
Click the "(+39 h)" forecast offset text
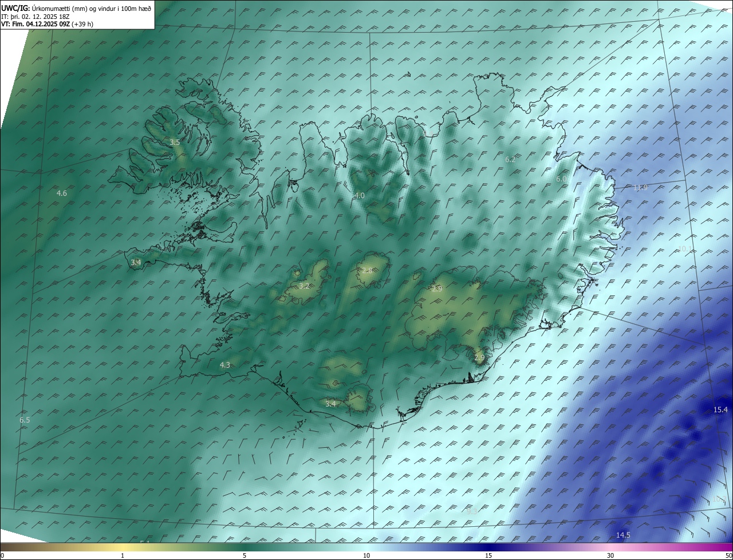82,24
